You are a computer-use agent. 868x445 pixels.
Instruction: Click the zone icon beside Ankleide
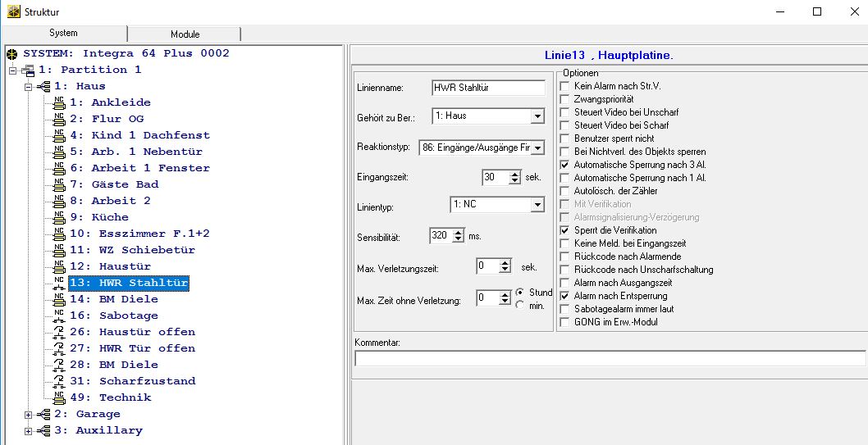coord(59,102)
